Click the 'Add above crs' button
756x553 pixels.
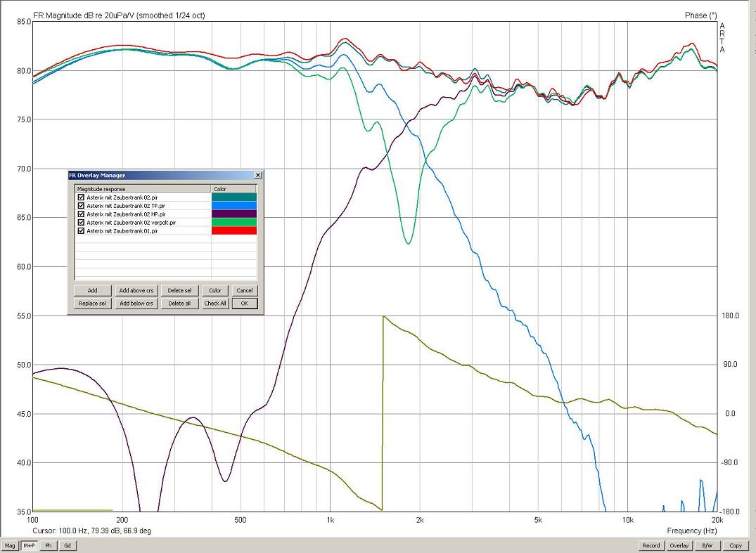click(136, 290)
